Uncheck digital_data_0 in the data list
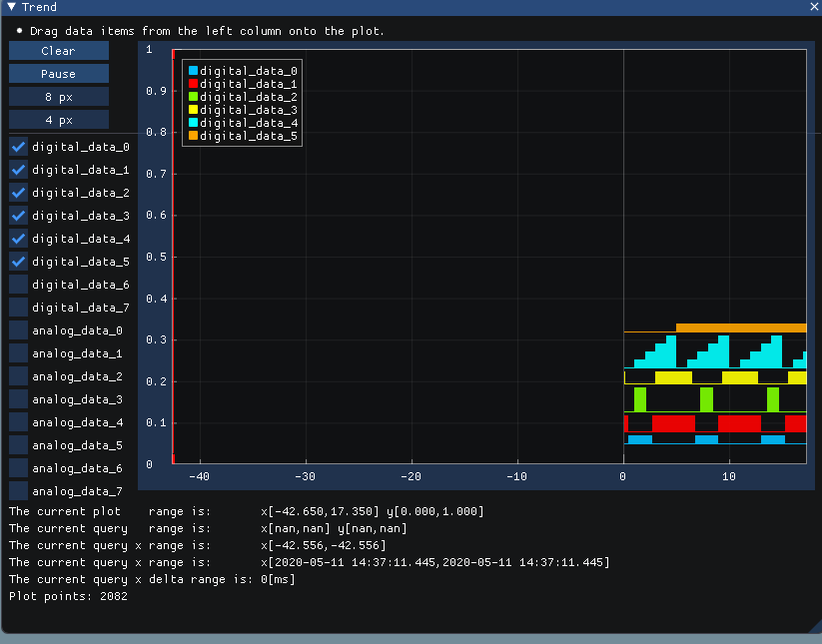 click(17, 146)
